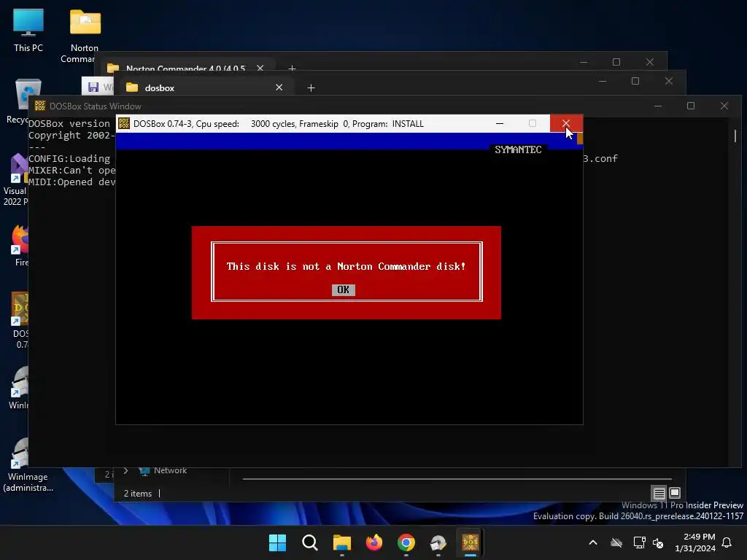Close the DOSBox INSTALL window
The height and width of the screenshot is (560, 747).
coord(566,123)
